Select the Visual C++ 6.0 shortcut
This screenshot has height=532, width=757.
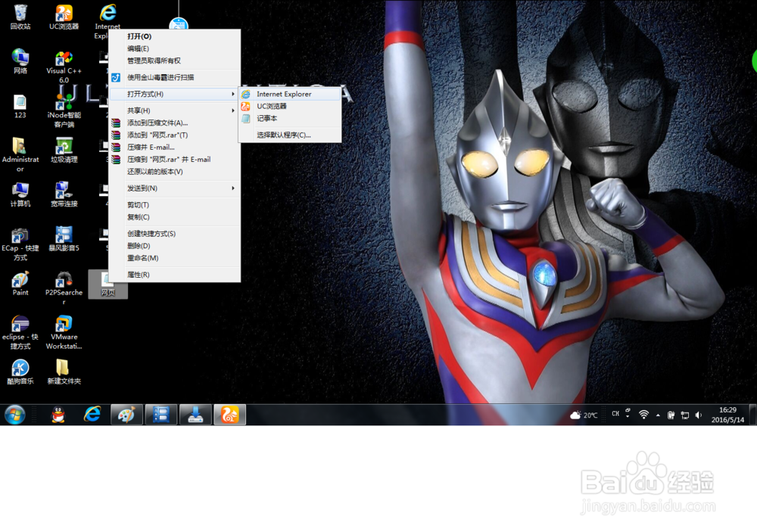click(64, 67)
